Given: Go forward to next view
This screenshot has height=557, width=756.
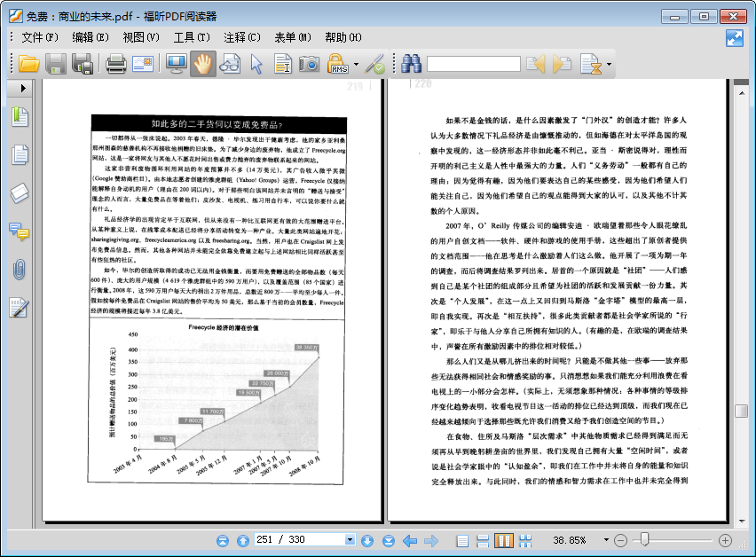Looking at the screenshot, I should 431,541.
